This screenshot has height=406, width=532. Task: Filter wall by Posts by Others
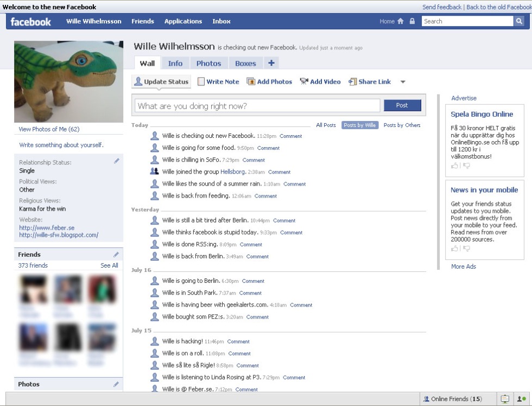[402, 125]
